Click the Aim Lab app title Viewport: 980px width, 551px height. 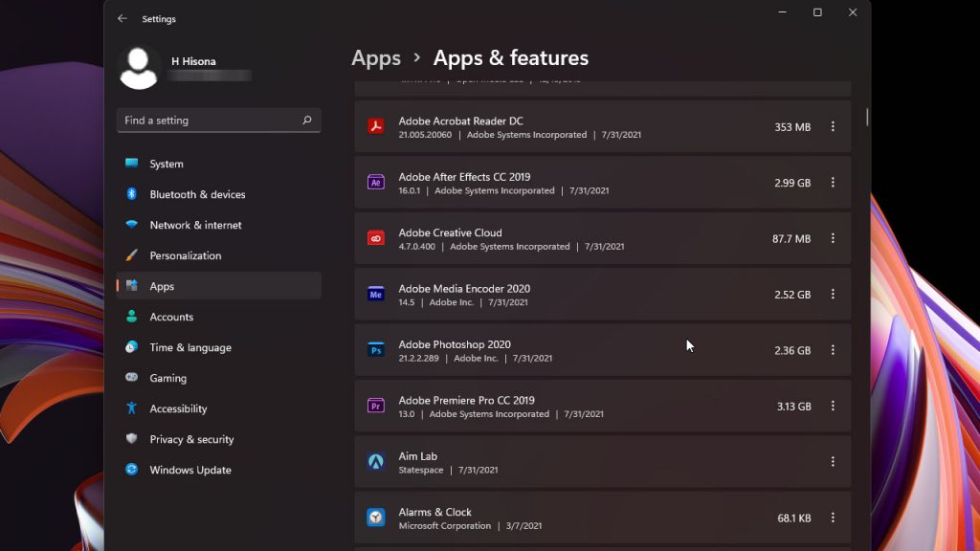pos(418,456)
